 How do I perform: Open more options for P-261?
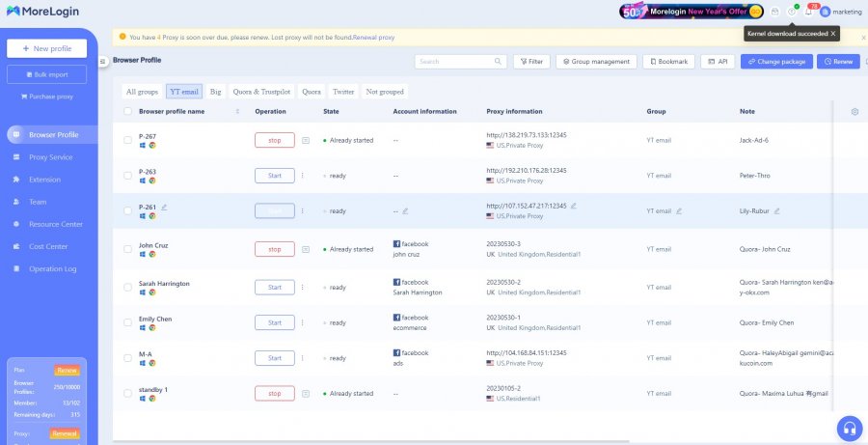(302, 211)
